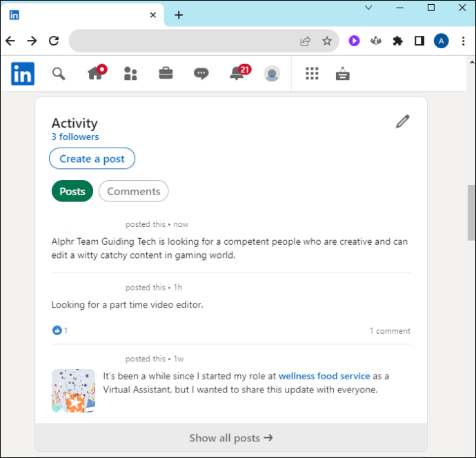Toggle the browser side panel icon
Viewport: 476px width, 458px height.
point(419,41)
